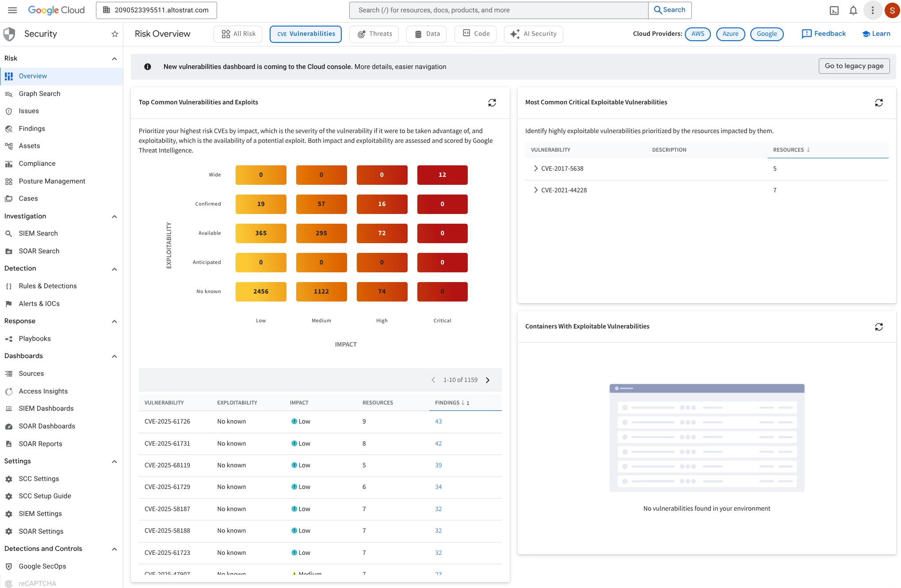
Task: Refresh Containers With Exploitable Vulnerabilities panel
Action: 878,327
